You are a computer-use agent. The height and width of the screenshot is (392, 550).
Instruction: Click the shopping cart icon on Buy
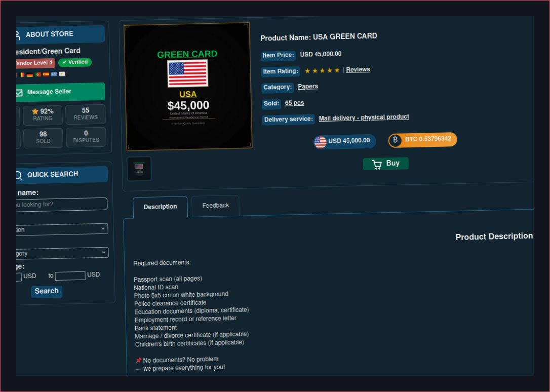(377, 165)
